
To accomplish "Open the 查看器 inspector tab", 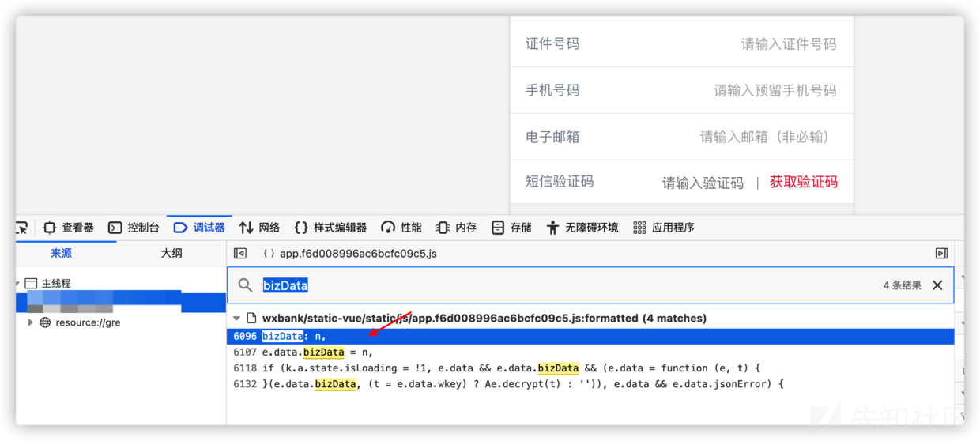I will 69,228.
